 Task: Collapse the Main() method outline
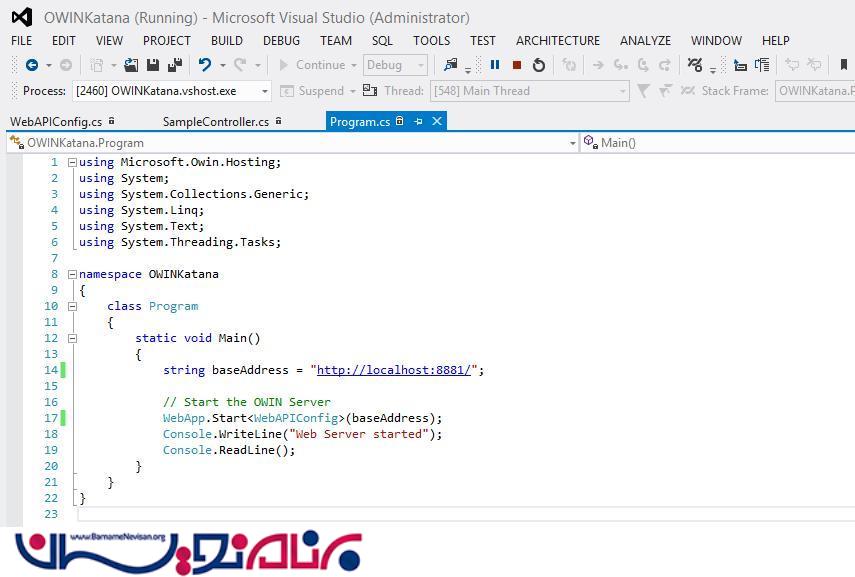click(72, 338)
